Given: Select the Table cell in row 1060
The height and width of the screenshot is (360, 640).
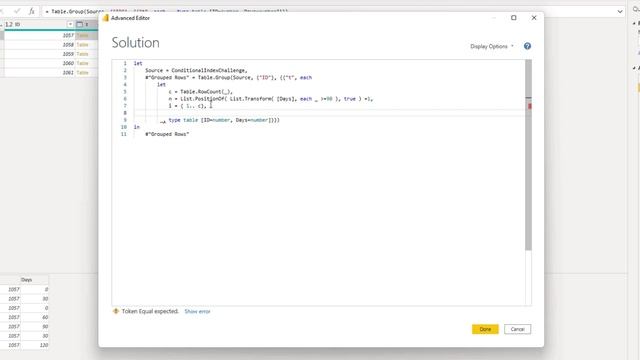Looking at the screenshot, I should click(x=87, y=63).
